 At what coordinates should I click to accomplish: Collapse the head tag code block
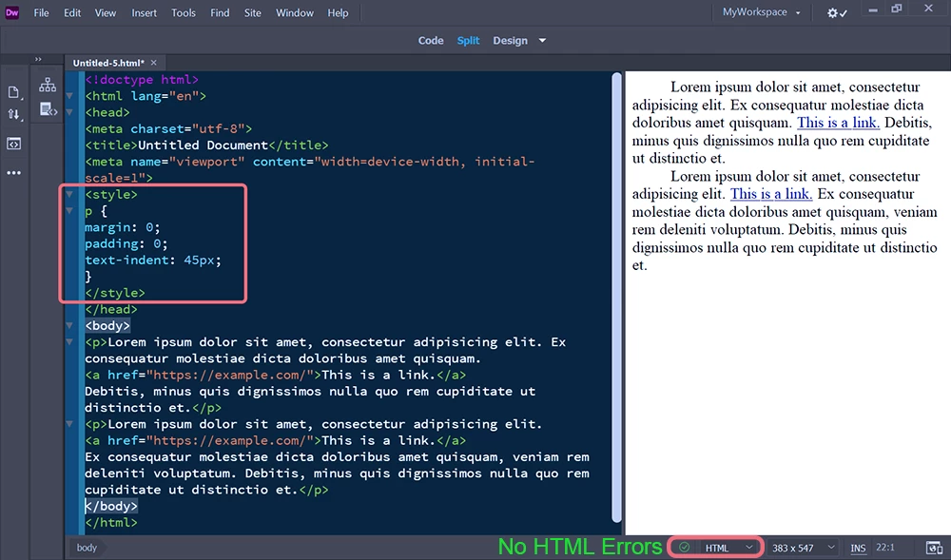point(69,112)
